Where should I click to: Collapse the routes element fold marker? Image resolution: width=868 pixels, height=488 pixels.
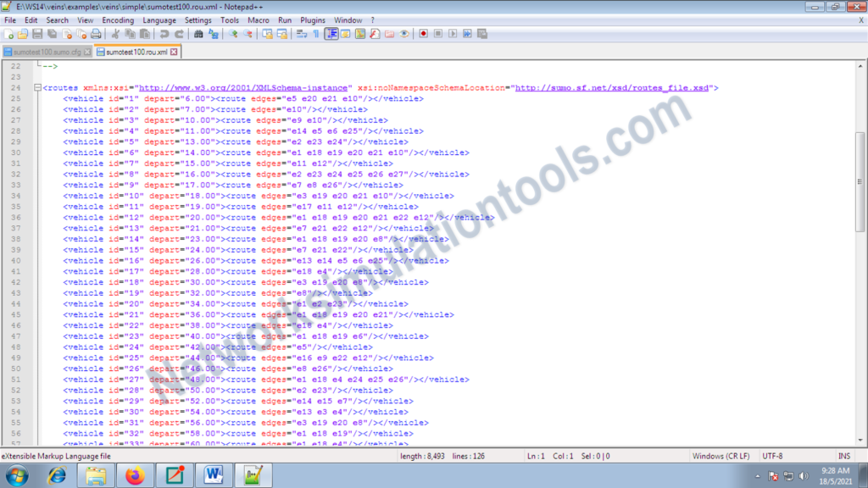pos(37,88)
